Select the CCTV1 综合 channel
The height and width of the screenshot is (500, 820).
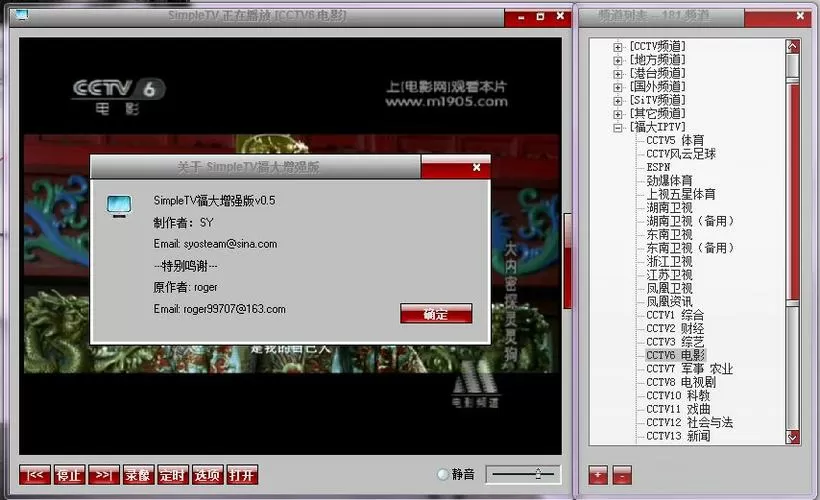pos(675,315)
